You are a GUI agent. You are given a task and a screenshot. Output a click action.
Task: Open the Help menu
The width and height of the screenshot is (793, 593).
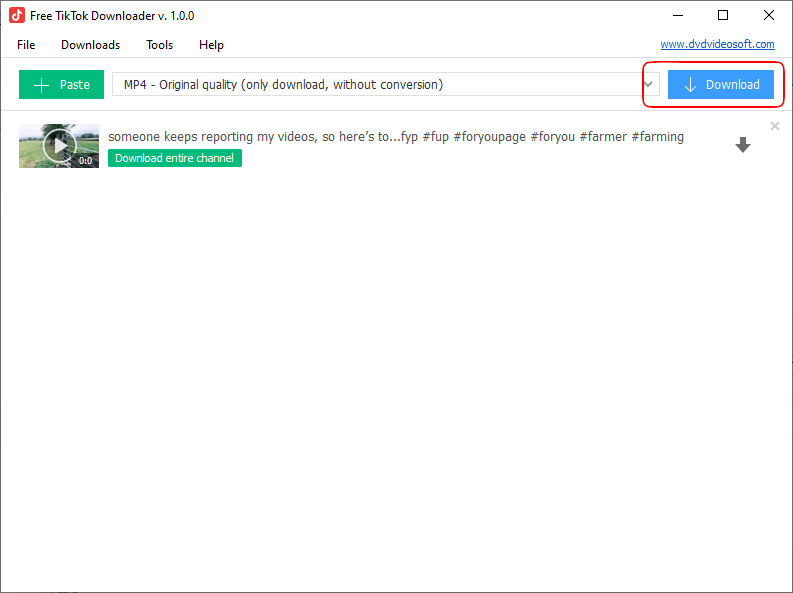(x=211, y=45)
